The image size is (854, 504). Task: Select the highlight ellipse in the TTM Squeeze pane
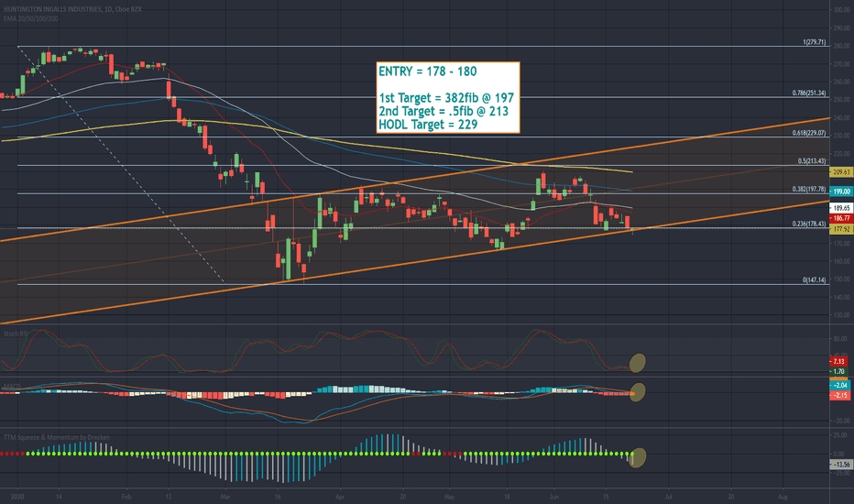point(637,457)
